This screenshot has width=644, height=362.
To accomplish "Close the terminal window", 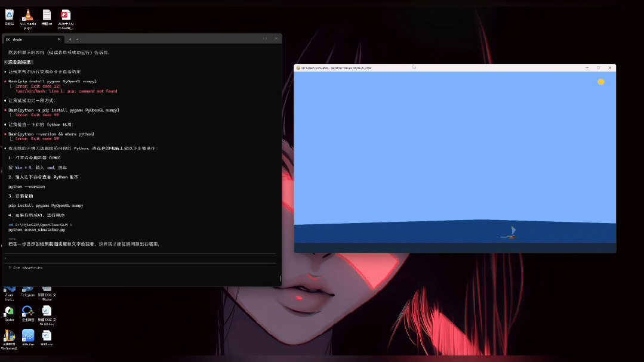I will (276, 39).
